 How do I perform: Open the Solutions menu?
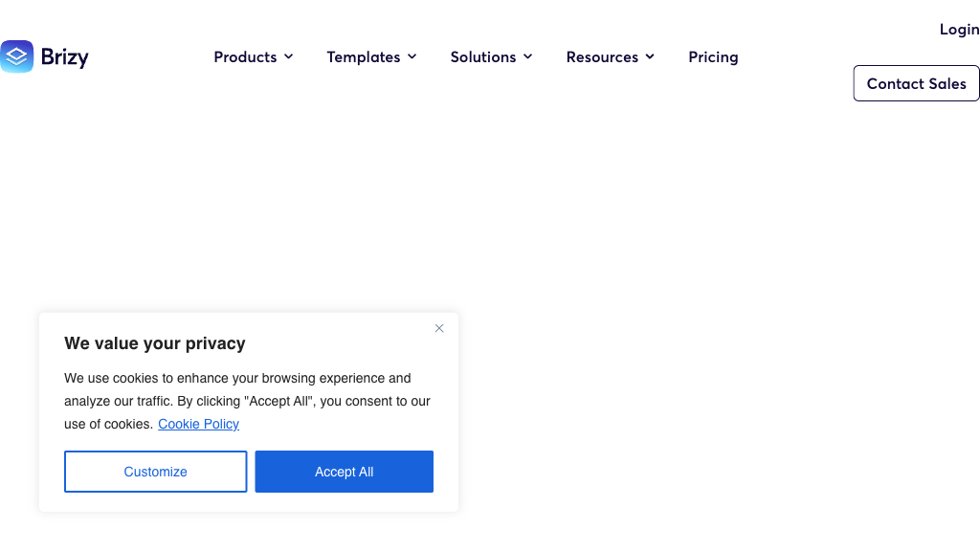pos(483,57)
